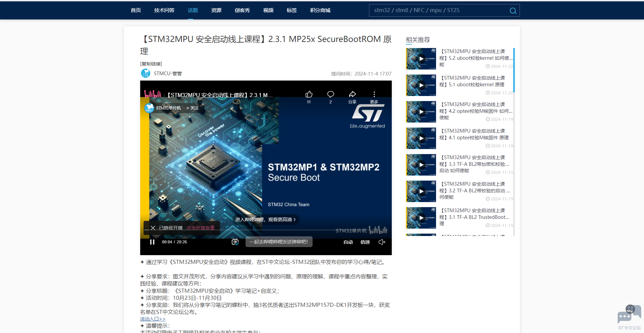Toggle the danmaku comment display icon
This screenshot has width=644, height=333.
click(x=235, y=242)
